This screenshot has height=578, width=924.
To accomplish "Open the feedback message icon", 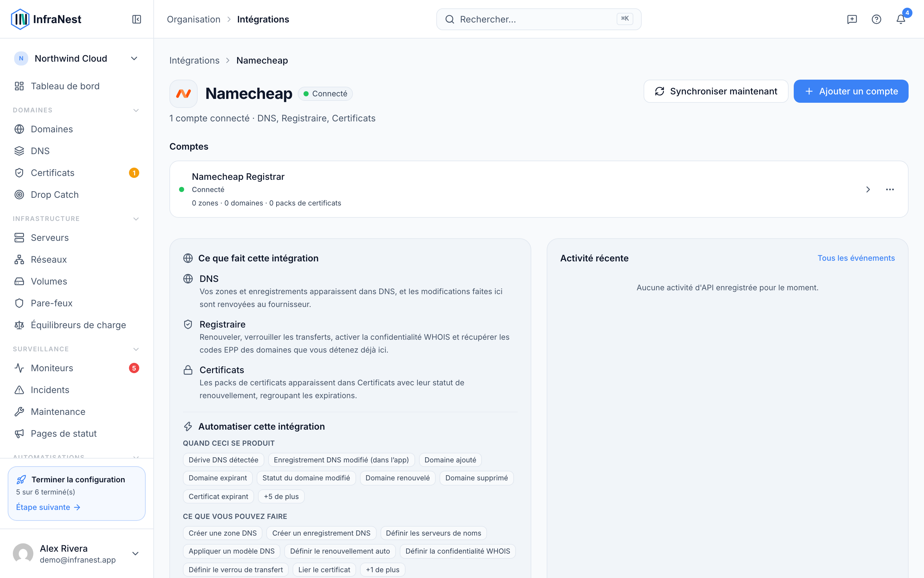I will (852, 19).
